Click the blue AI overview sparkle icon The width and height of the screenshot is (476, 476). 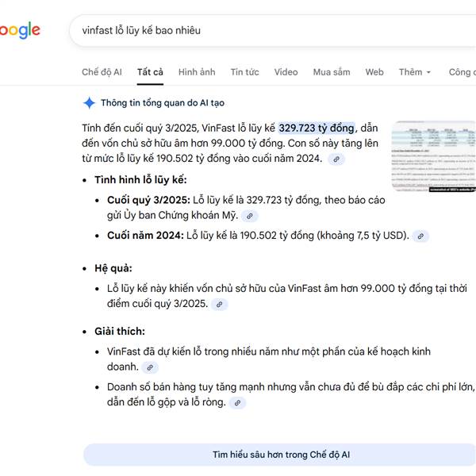click(x=89, y=103)
